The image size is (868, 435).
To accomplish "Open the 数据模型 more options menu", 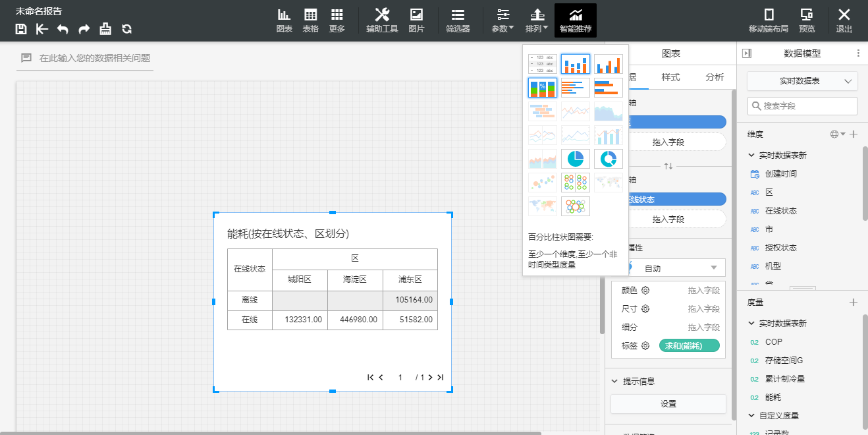I will click(858, 53).
